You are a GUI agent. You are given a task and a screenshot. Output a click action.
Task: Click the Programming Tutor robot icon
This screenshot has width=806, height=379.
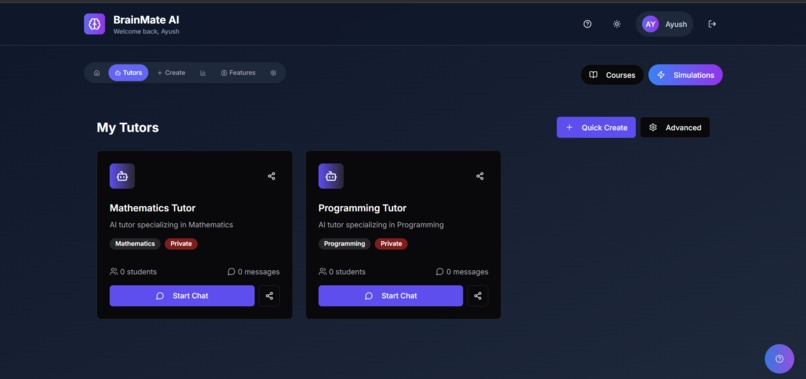[x=331, y=176]
